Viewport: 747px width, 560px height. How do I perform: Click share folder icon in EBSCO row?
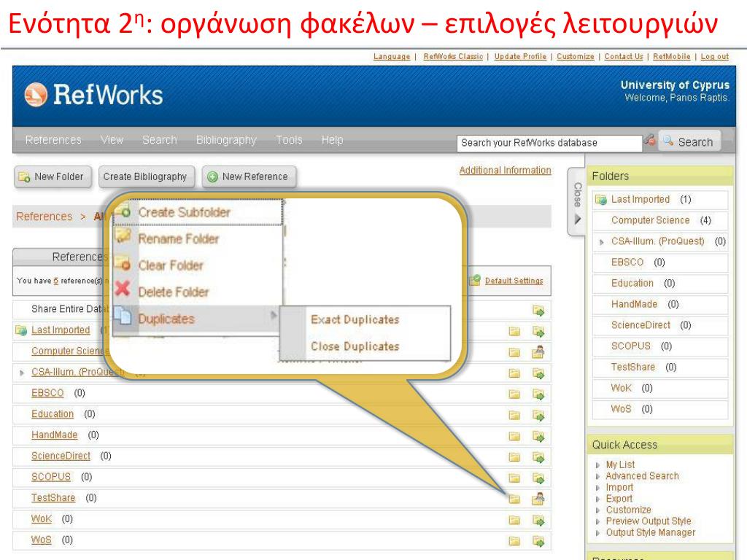point(538,394)
